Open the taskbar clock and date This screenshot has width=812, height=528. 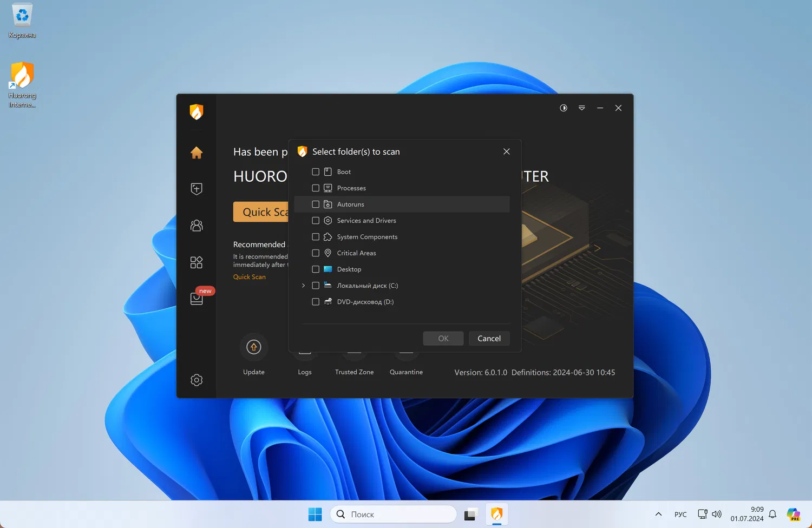click(x=747, y=514)
